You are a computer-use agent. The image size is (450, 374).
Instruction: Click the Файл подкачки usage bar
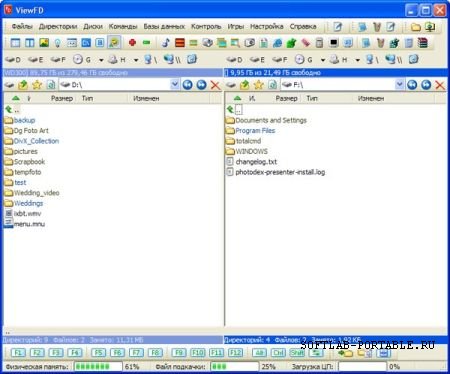point(235,367)
